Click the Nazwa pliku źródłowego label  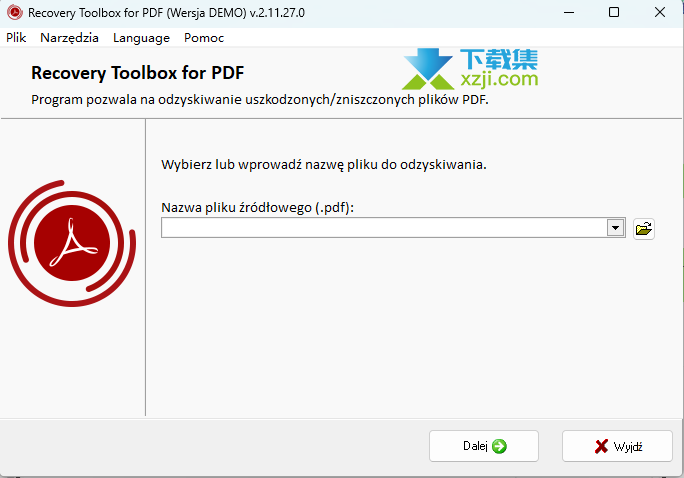click(257, 208)
